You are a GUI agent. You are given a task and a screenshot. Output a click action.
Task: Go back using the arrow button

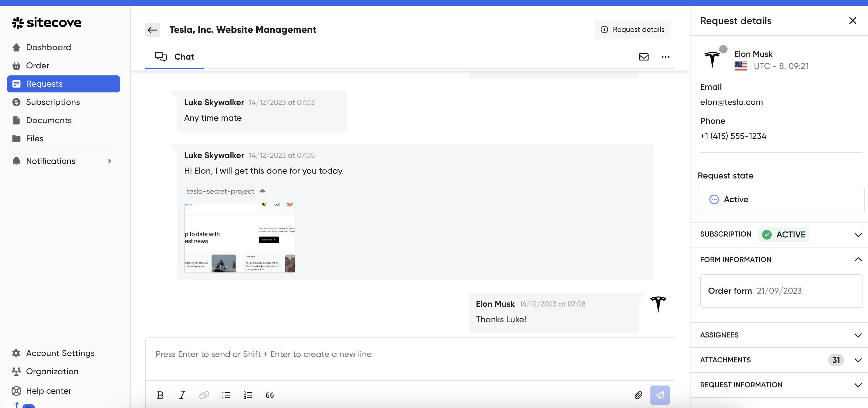point(152,30)
